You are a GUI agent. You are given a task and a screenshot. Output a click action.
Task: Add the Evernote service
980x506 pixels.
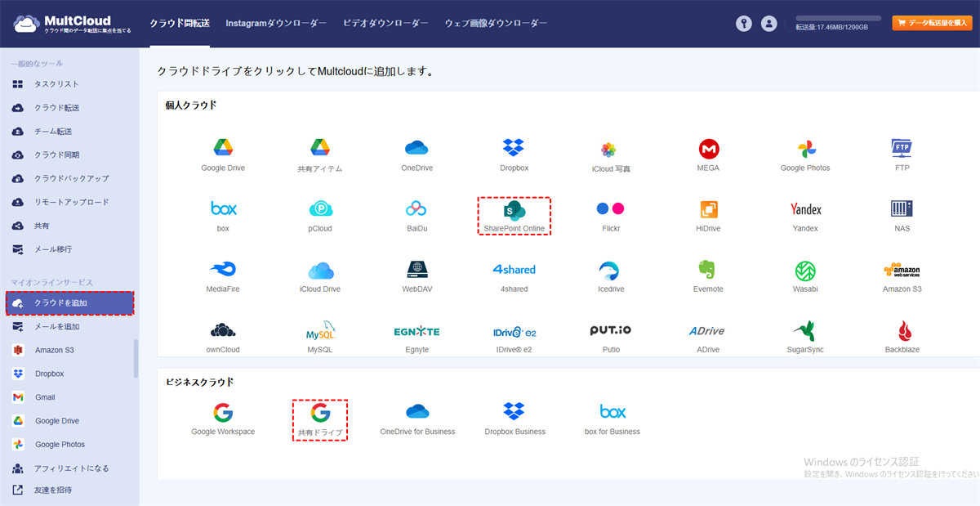[708, 275]
